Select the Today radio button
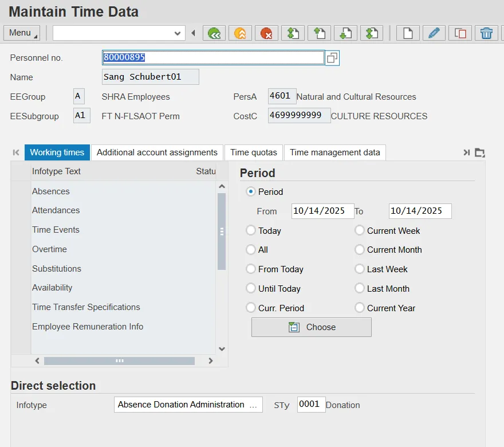This screenshot has height=447, width=504. coord(251,230)
